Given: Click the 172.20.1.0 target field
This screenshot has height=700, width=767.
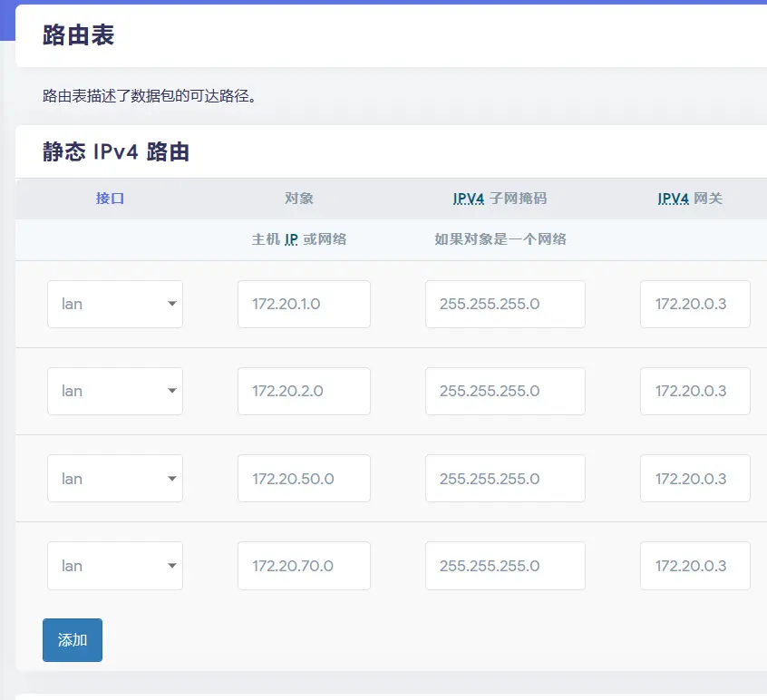Looking at the screenshot, I should pos(304,304).
